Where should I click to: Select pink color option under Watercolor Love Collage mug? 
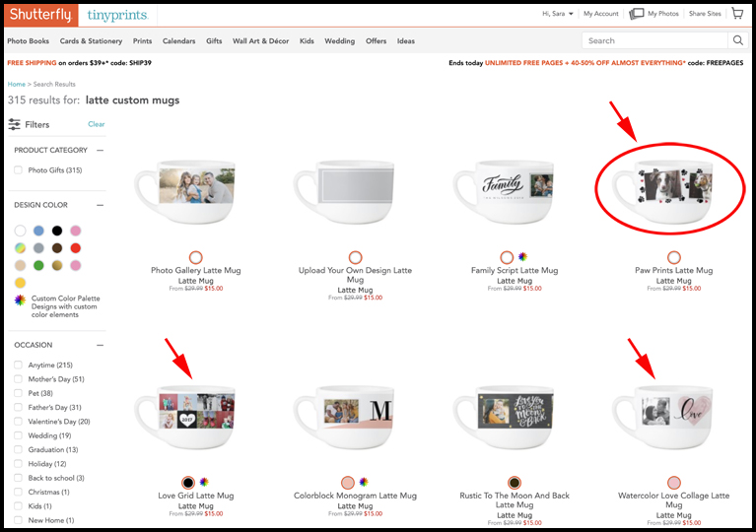click(x=673, y=483)
